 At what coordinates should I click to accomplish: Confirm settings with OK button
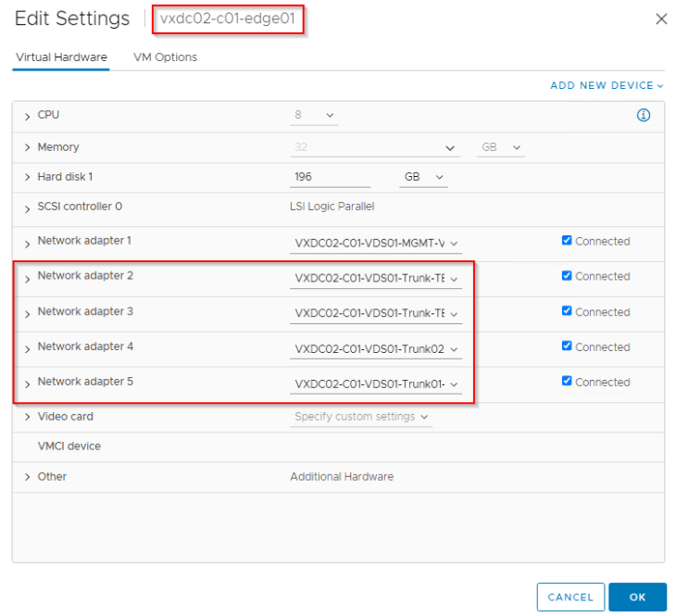point(637,597)
